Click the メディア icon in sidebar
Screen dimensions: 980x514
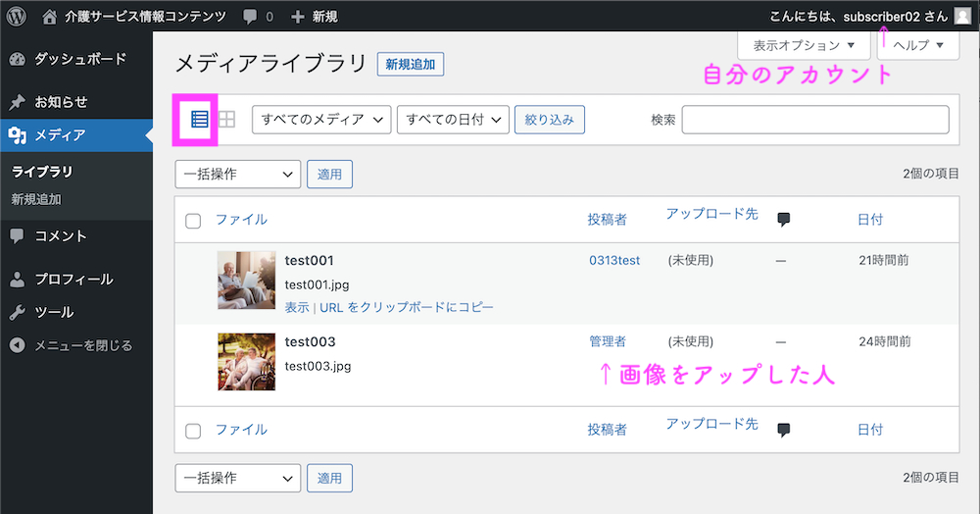pos(18,135)
